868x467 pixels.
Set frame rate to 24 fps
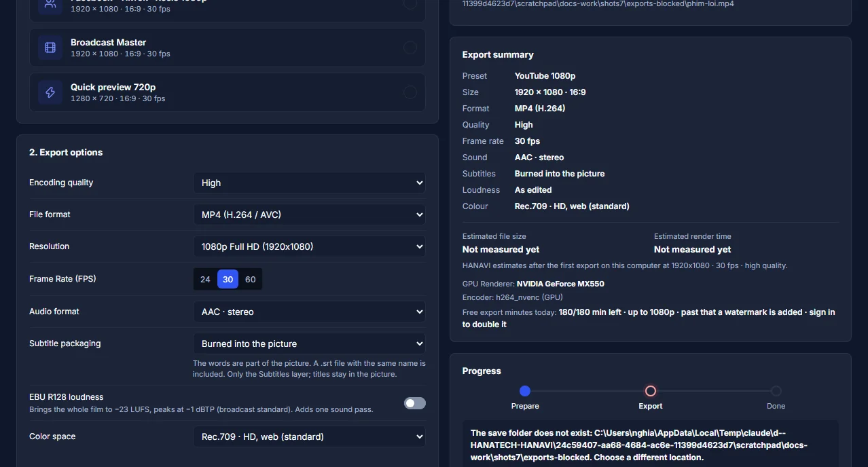coord(205,279)
